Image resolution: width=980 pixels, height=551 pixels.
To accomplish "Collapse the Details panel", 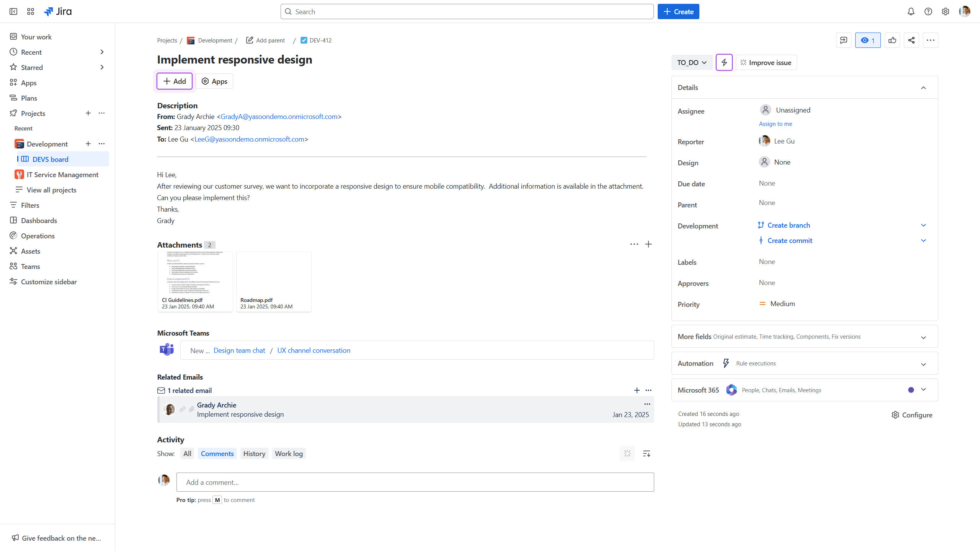I will click(x=923, y=88).
